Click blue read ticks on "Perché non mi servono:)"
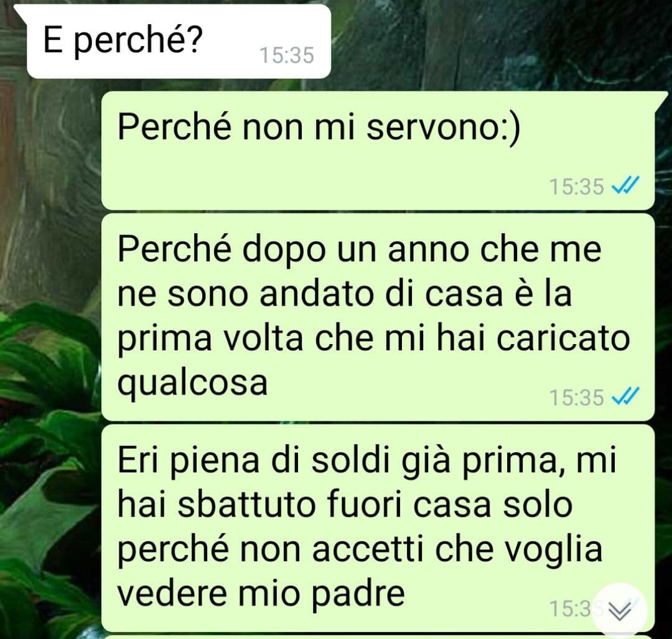This screenshot has width=672, height=639. 625,186
